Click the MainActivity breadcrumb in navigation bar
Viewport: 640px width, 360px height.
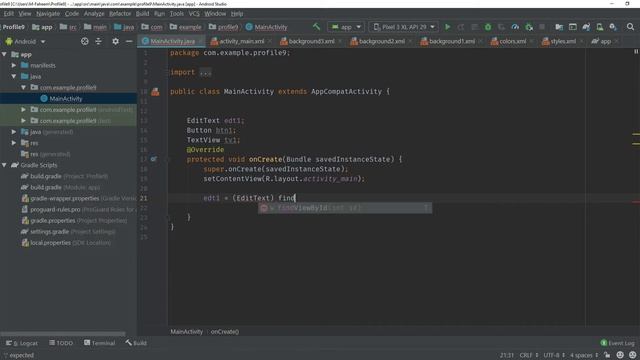click(266, 27)
